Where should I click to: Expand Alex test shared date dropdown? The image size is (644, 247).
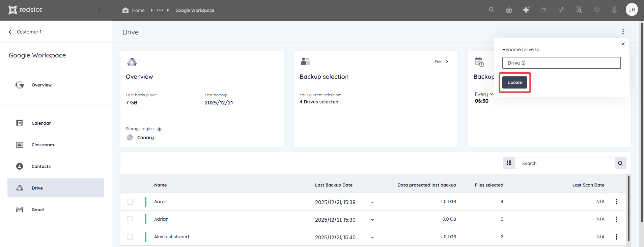(372, 238)
